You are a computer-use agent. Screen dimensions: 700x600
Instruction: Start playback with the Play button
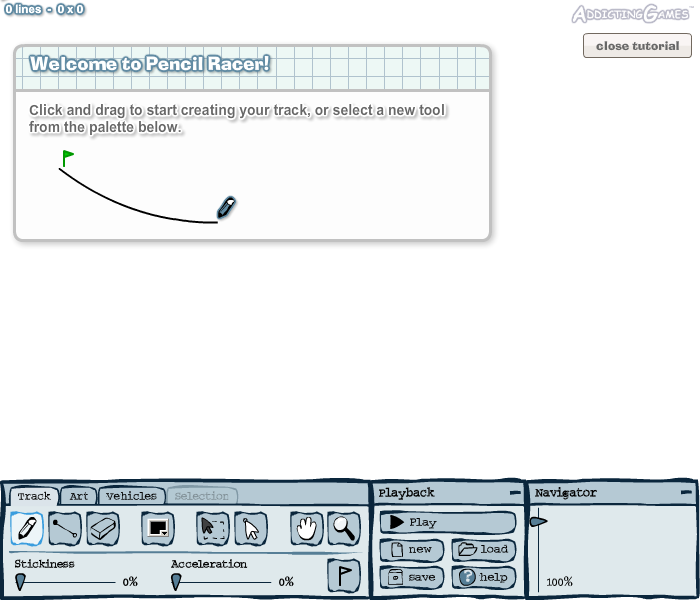pyautogui.click(x=448, y=522)
